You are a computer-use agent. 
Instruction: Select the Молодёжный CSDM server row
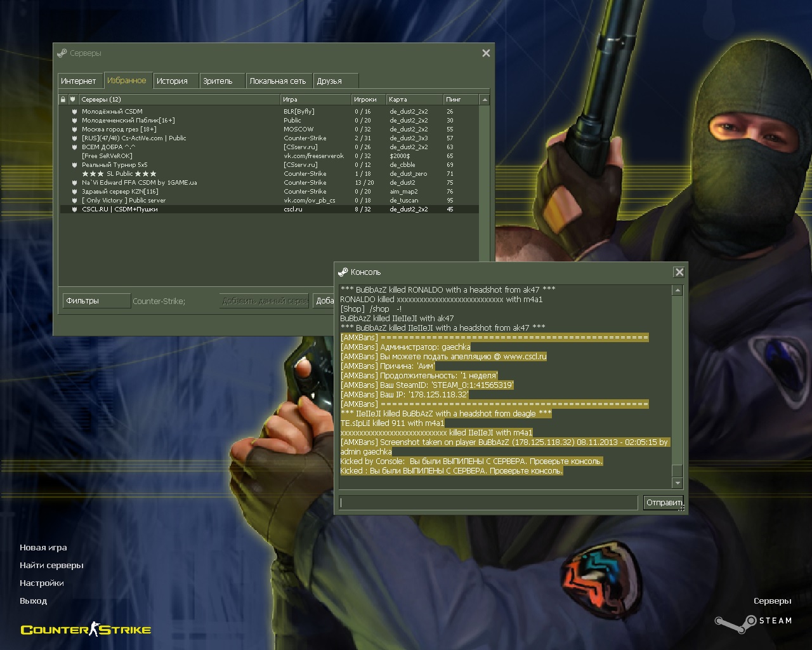coord(269,112)
